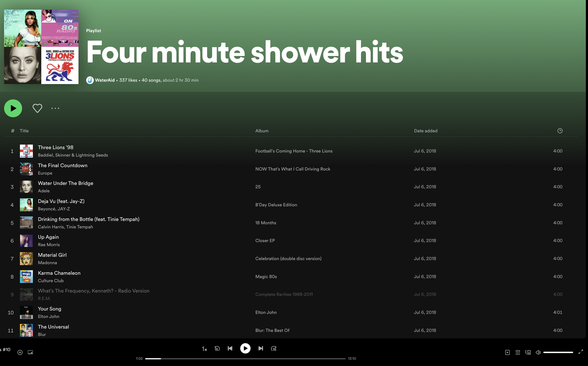
Task: Skip forward 15 seconds
Action: point(274,348)
